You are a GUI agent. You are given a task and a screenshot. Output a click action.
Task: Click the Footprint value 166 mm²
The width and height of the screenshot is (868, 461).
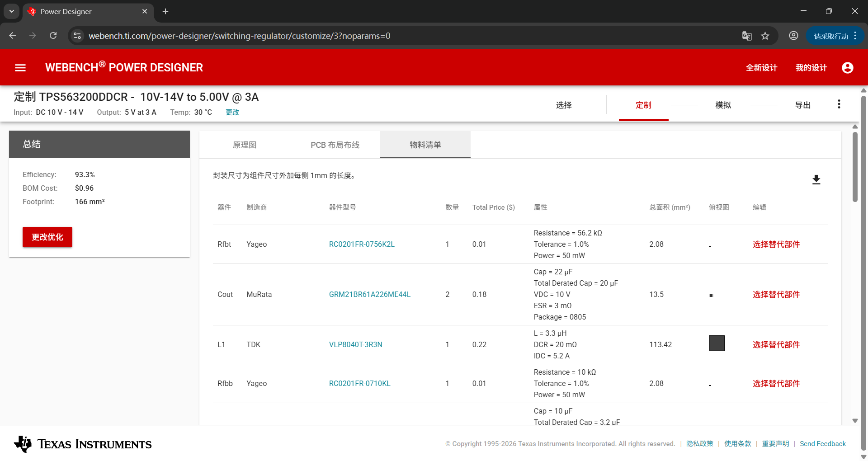pyautogui.click(x=90, y=202)
